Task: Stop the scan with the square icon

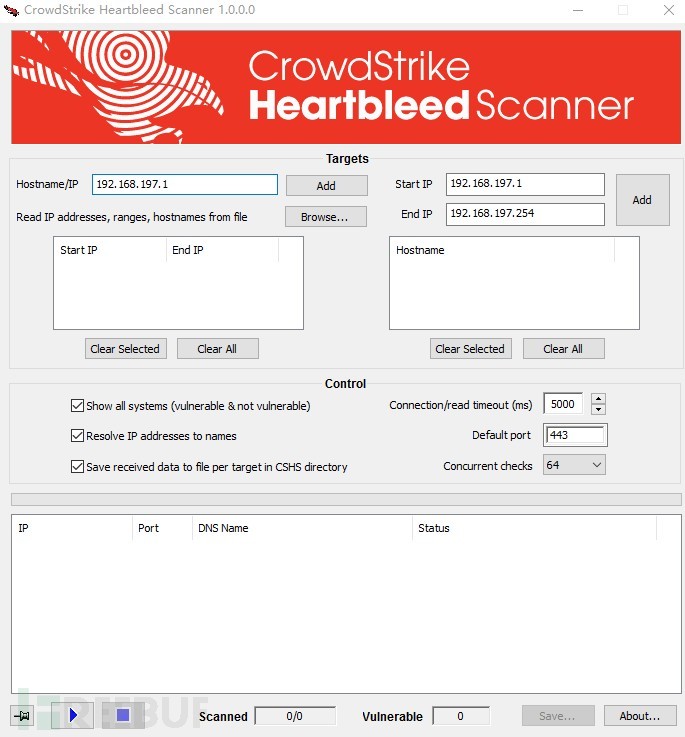Action: click(x=123, y=715)
